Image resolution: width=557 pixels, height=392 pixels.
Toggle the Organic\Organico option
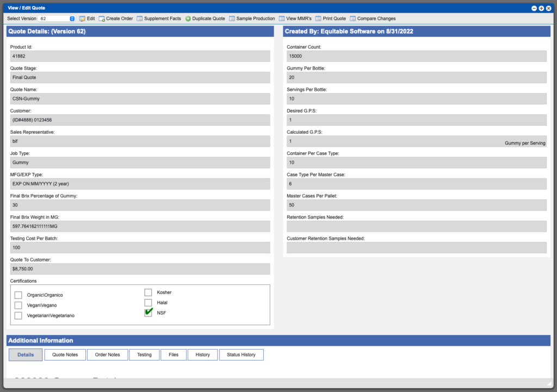pos(18,295)
